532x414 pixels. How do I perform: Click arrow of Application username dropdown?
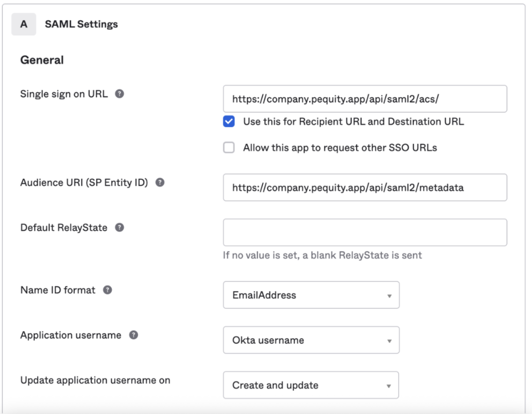click(389, 341)
